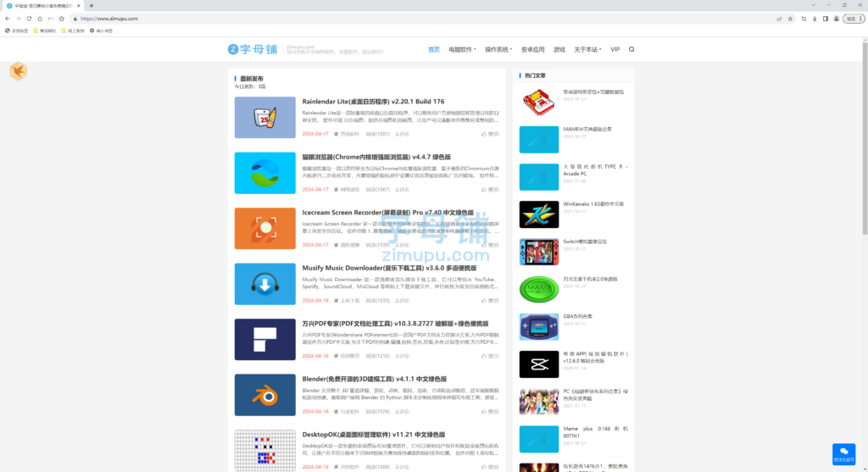This screenshot has height=472, width=868.
Task: Open the browser home icon
Action: (x=40, y=19)
